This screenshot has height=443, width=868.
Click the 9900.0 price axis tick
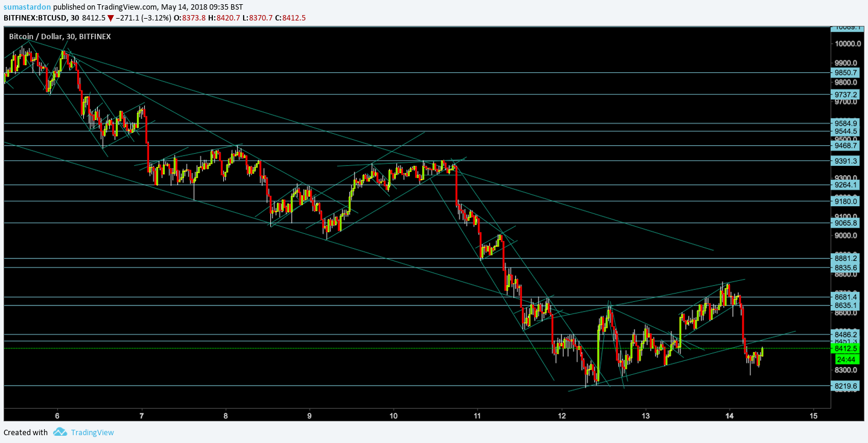tap(846, 63)
